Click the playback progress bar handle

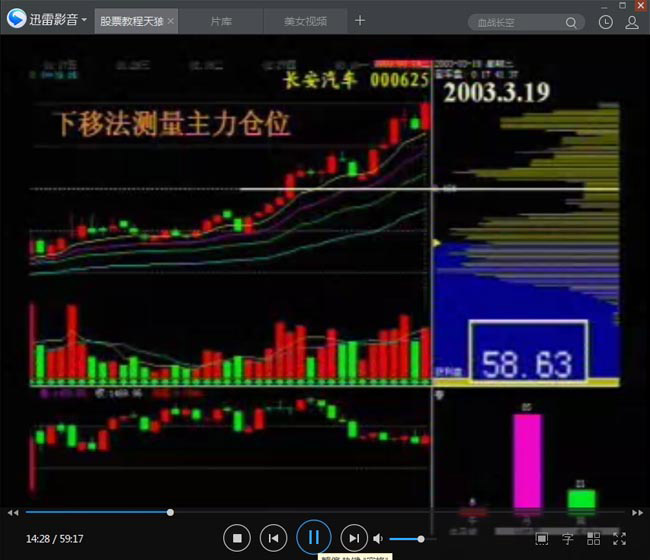pos(170,512)
